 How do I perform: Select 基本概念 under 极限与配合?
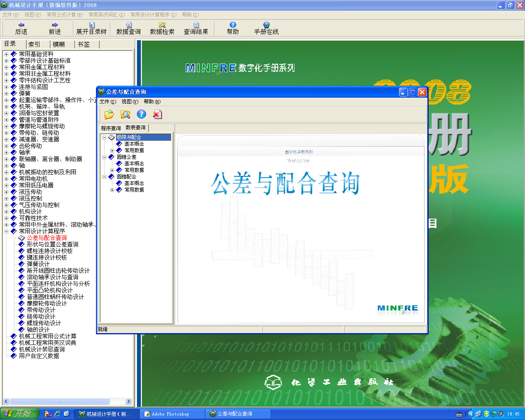point(134,144)
